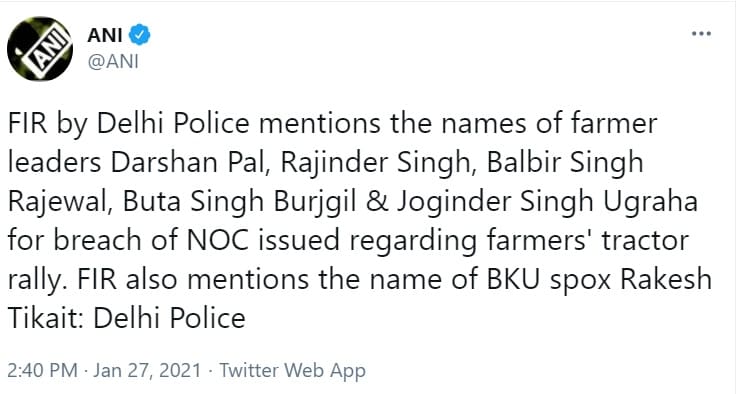Open the @ANI handle link
Screen dimensions: 739x394
[113, 62]
